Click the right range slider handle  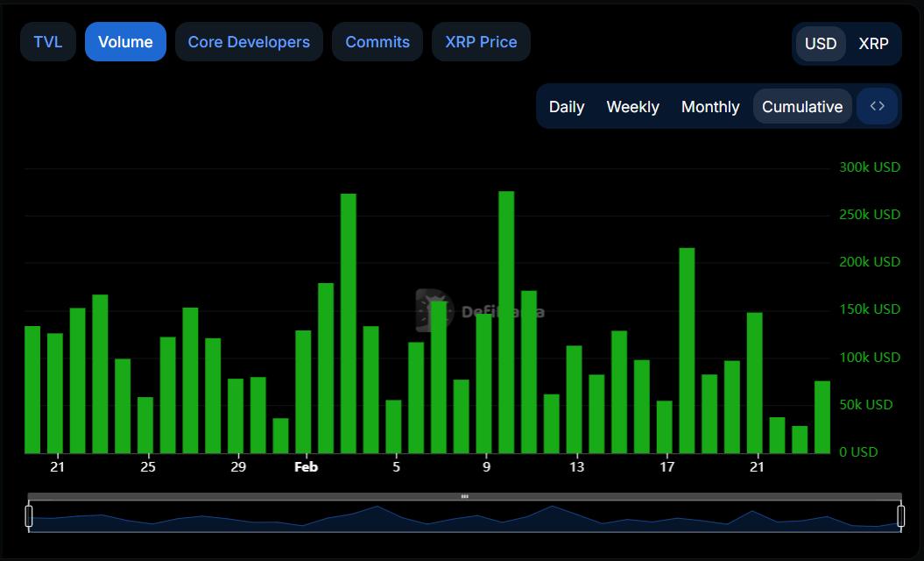point(900,515)
